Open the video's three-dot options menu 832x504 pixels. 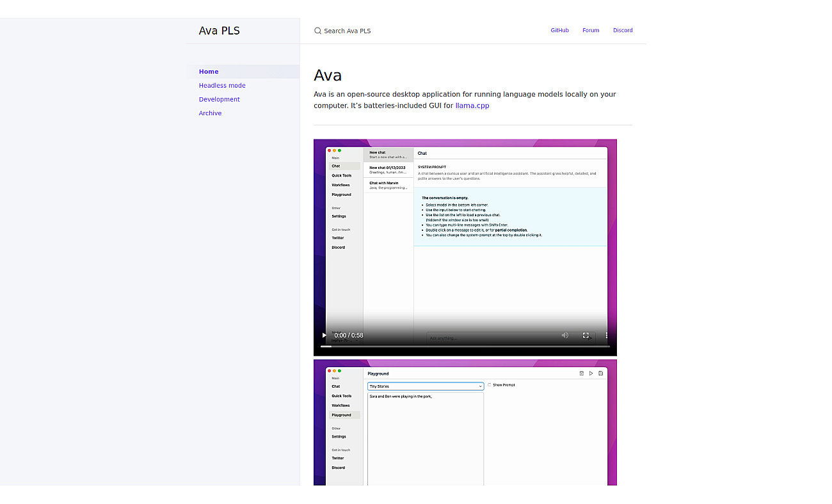pyautogui.click(x=606, y=335)
